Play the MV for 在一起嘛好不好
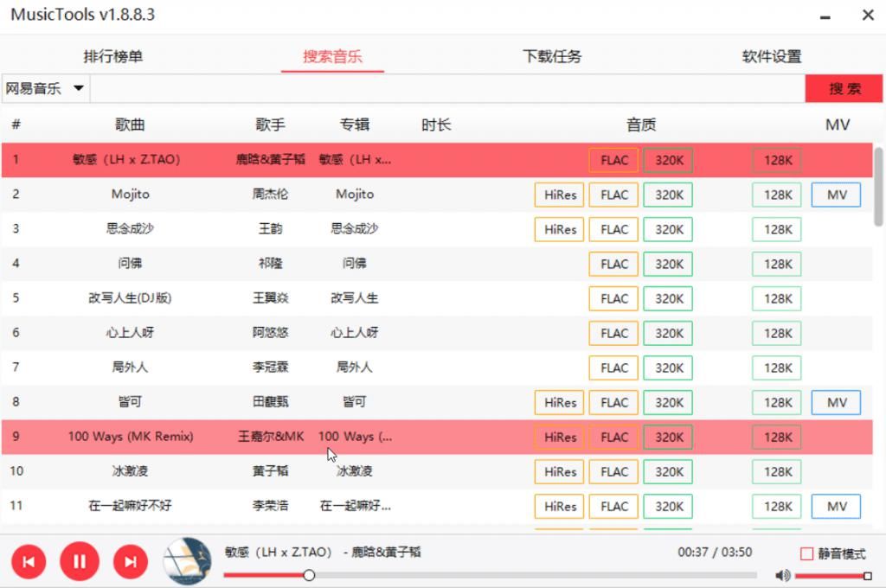The image size is (886, 588). [x=835, y=506]
